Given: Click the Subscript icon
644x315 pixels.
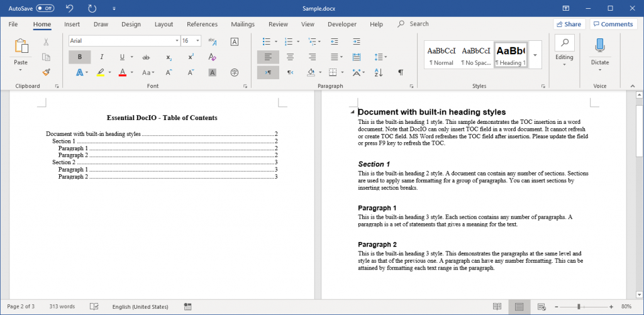Looking at the screenshot, I should [x=169, y=57].
